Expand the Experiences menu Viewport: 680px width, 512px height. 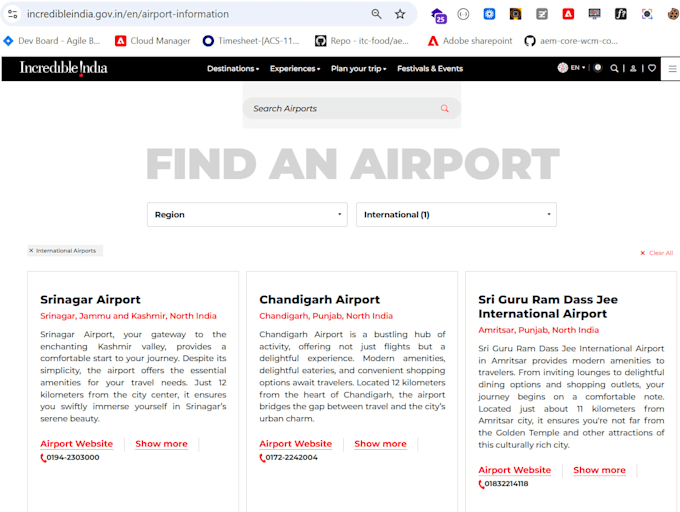pyautogui.click(x=295, y=68)
